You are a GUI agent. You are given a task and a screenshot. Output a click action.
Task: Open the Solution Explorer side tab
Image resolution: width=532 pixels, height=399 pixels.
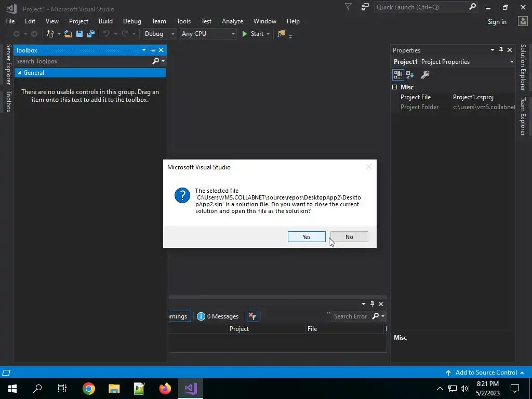523,68
